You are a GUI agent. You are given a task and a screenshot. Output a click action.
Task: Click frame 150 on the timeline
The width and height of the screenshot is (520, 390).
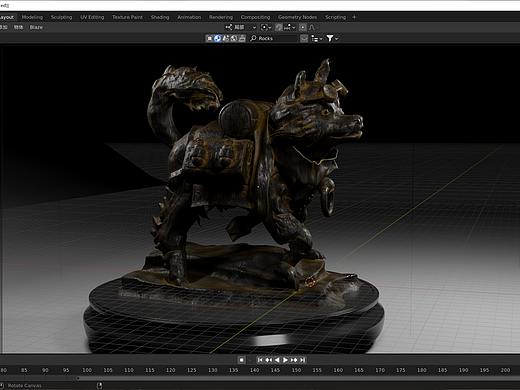(296, 370)
